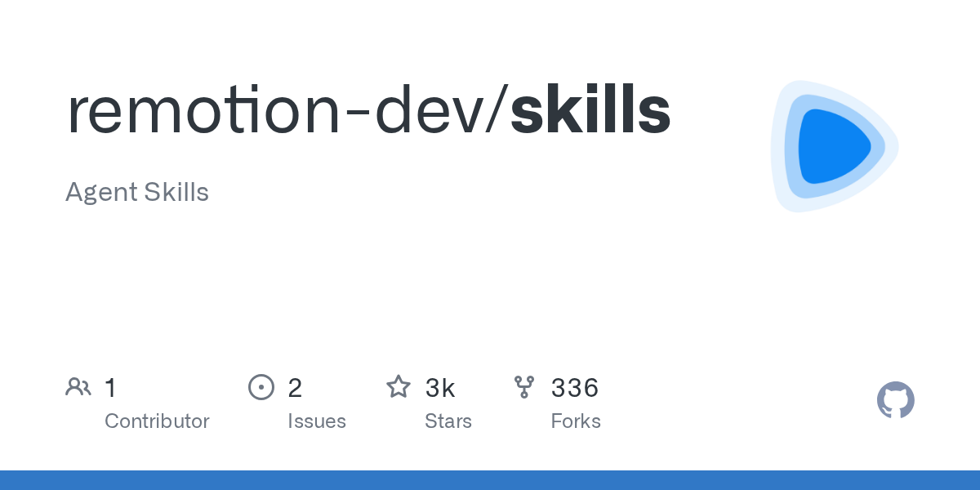The image size is (980, 490).
Task: Open the GitHub Octocat logo
Action: (895, 400)
